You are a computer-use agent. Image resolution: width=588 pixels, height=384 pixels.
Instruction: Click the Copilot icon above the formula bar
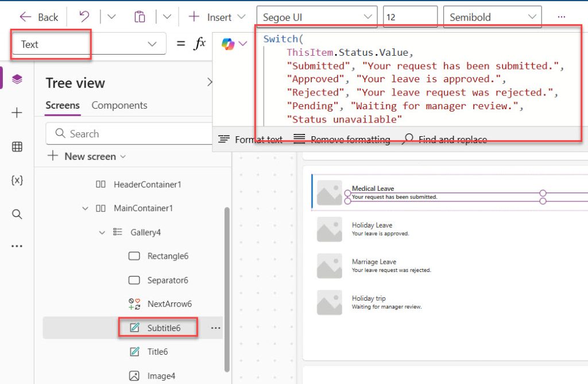click(x=225, y=43)
